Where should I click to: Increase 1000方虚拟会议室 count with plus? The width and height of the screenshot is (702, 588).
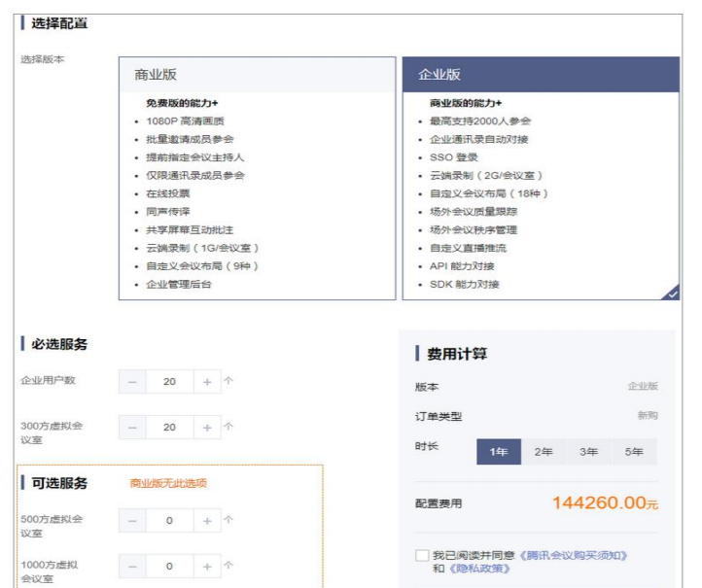click(207, 567)
